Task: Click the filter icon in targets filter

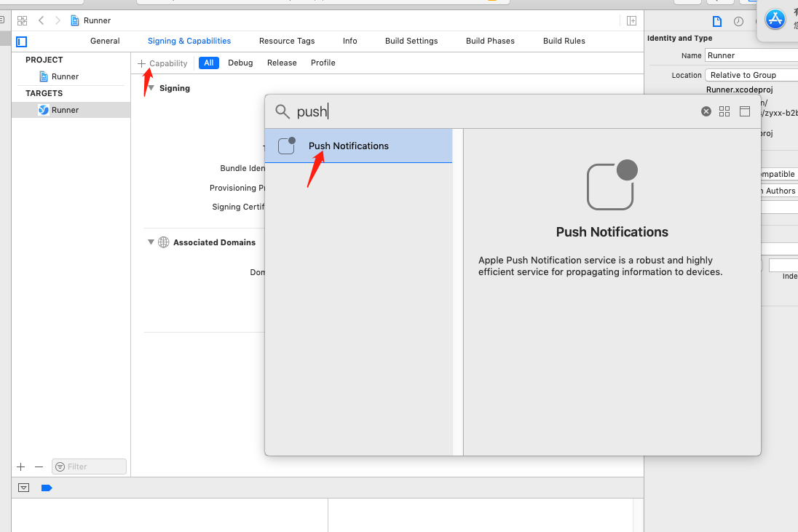Action: [60, 467]
